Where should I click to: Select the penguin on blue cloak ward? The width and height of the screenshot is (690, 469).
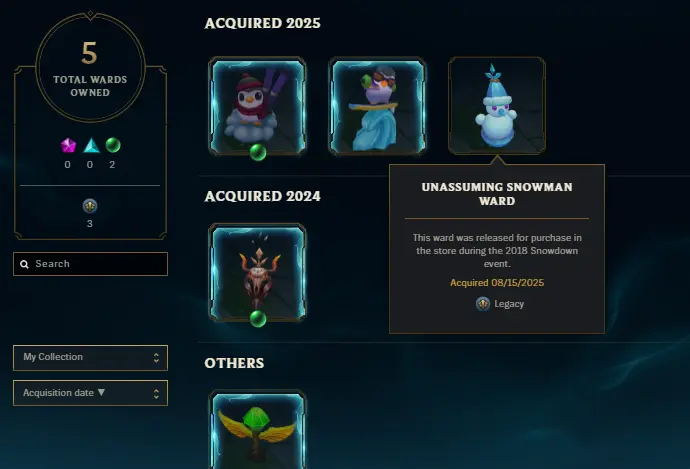378,106
